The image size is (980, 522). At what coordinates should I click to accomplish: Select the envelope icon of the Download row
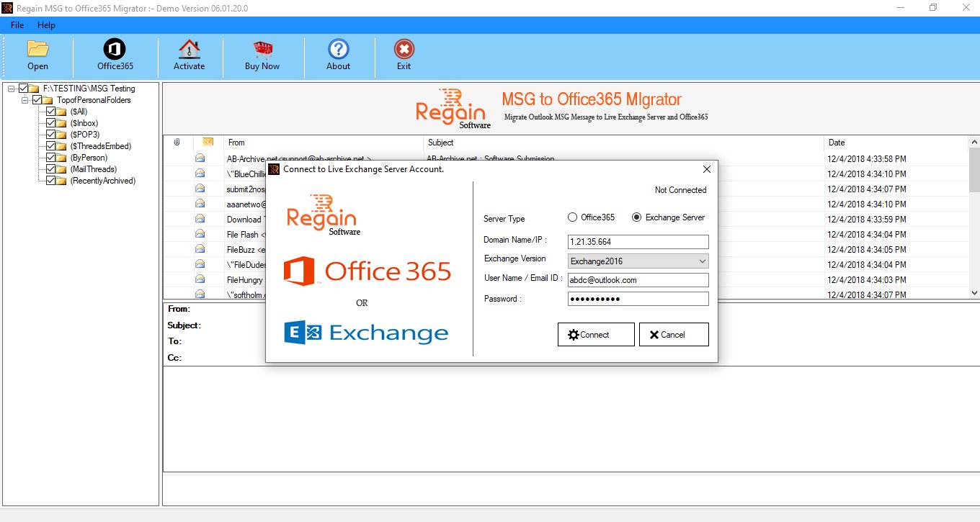200,219
